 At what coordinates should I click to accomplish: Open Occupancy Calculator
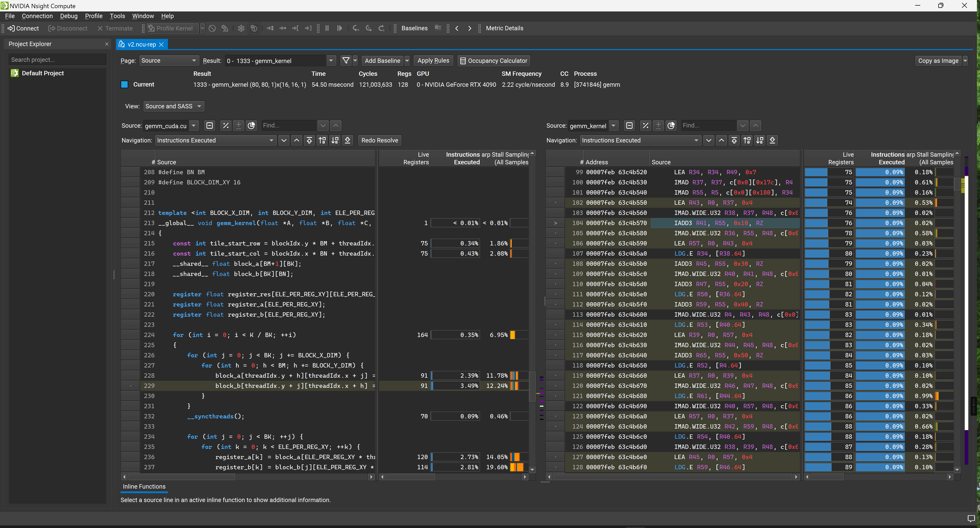pos(493,61)
